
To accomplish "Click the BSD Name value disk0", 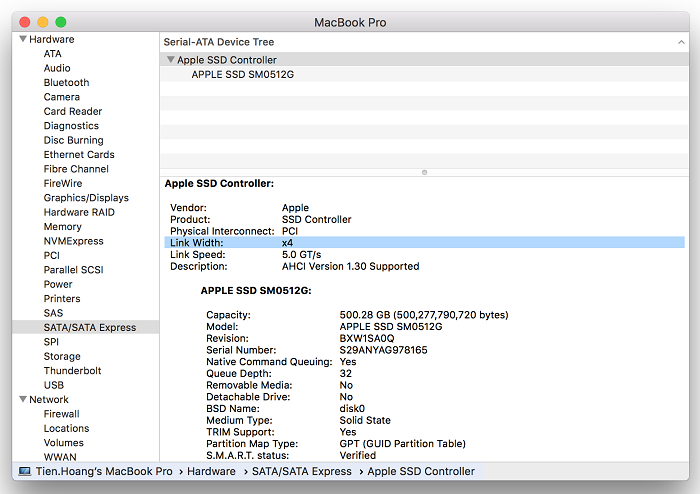I will [352, 408].
